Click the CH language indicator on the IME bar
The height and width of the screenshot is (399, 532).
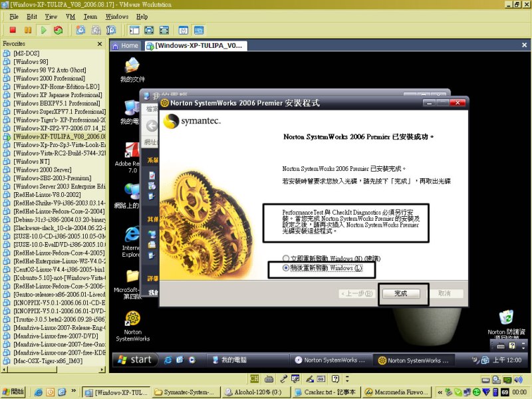254,378
